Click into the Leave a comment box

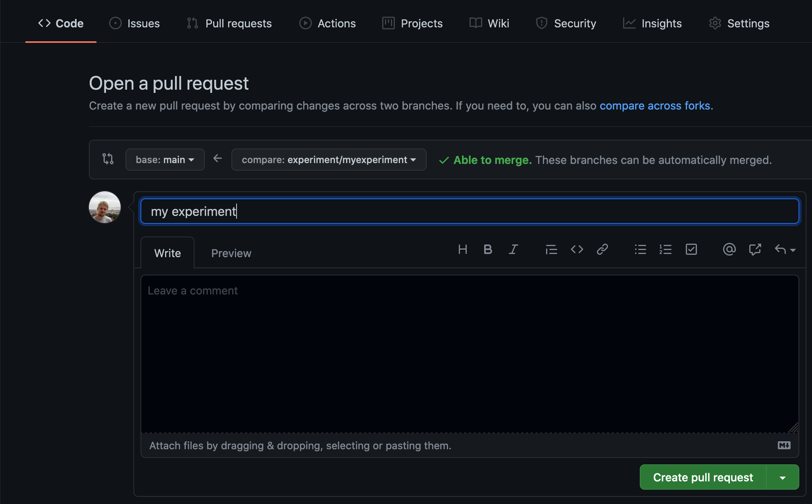[469, 353]
